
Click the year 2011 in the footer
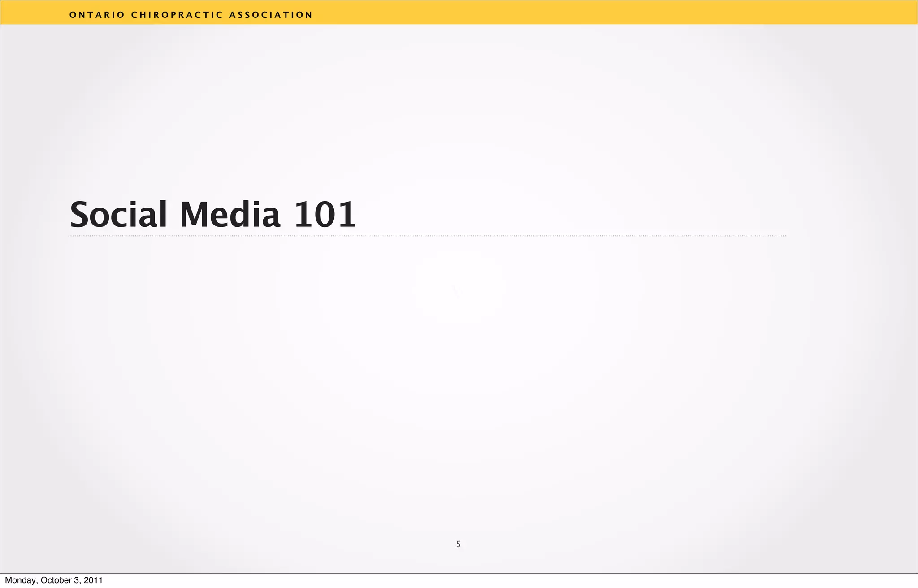tap(94, 580)
